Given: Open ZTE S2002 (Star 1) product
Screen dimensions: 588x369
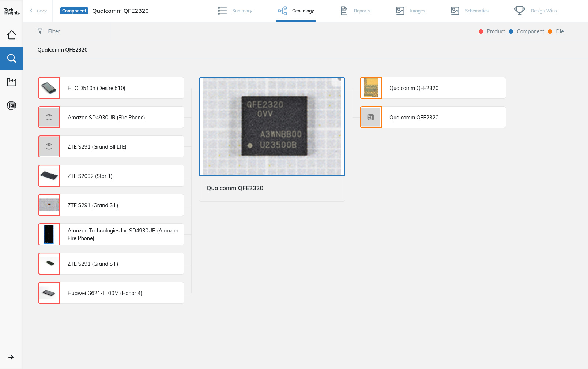Looking at the screenshot, I should pyautogui.click(x=111, y=176).
